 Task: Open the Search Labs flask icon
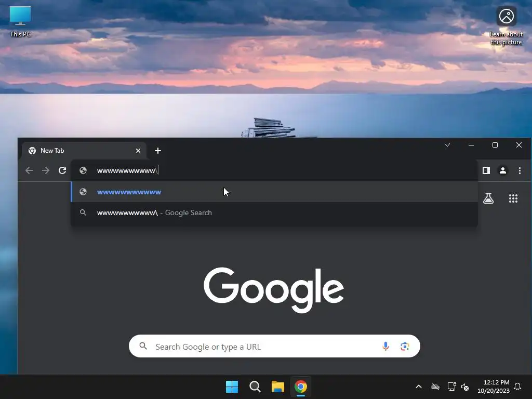[488, 198]
